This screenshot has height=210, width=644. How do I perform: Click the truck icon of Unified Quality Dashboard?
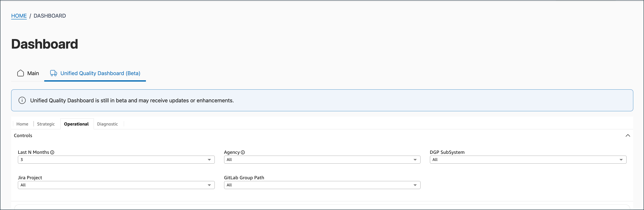point(53,73)
